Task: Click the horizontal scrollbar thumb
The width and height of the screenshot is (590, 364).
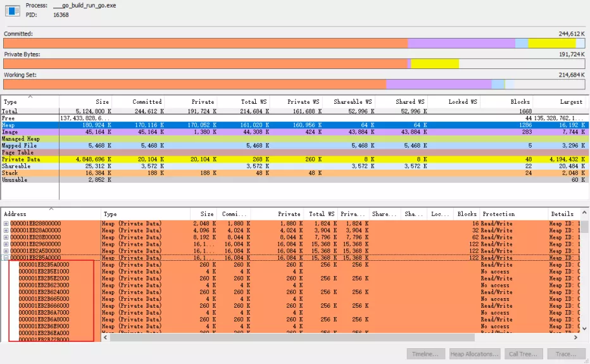Action: 292,337
